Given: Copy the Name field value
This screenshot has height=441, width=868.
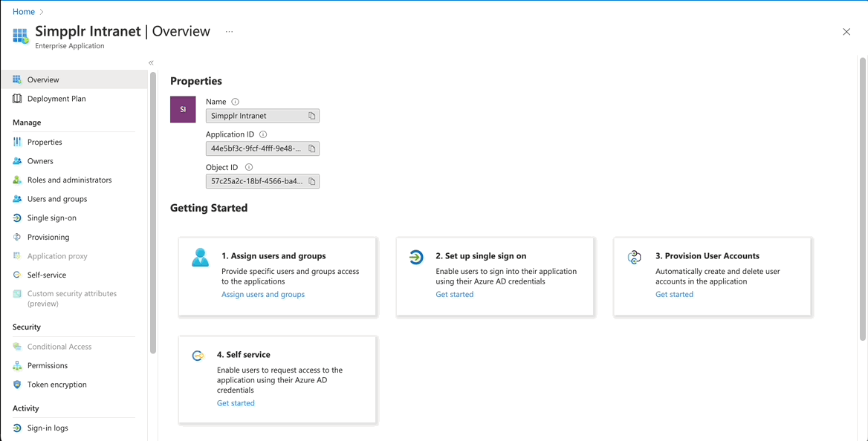Looking at the screenshot, I should [312, 116].
